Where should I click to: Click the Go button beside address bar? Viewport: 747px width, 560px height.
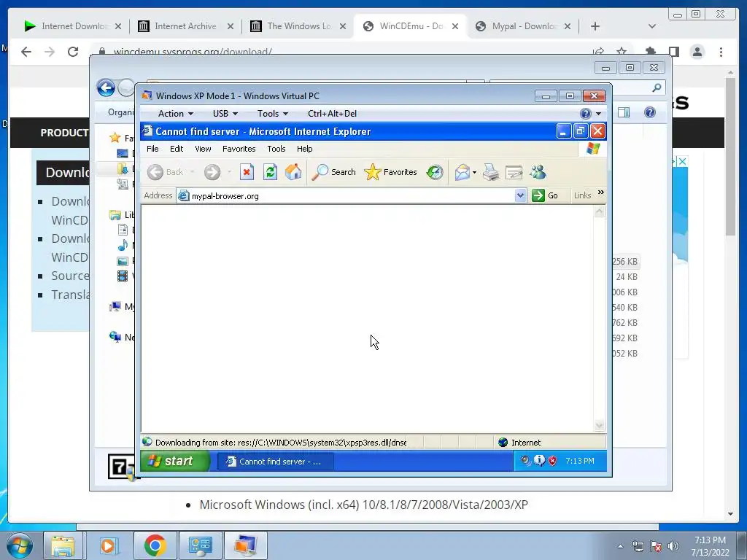pyautogui.click(x=546, y=195)
